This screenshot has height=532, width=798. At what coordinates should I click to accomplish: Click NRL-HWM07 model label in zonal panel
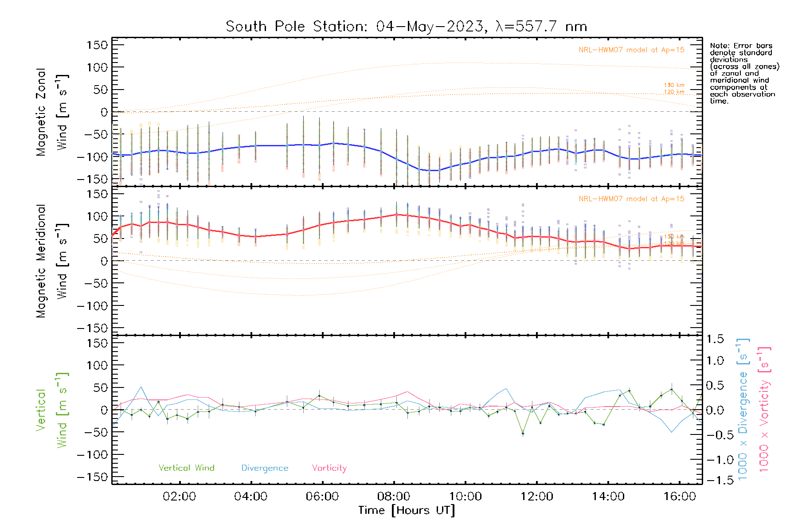coord(631,50)
